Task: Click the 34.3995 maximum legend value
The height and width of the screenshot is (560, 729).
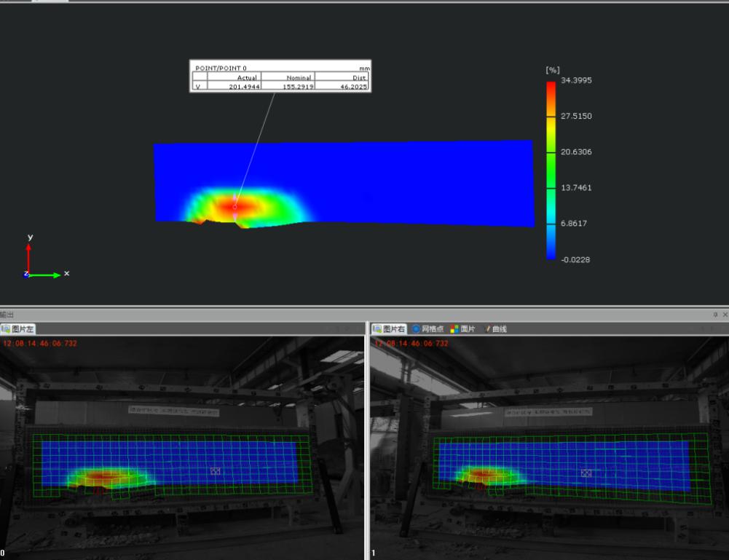Action: (x=576, y=80)
